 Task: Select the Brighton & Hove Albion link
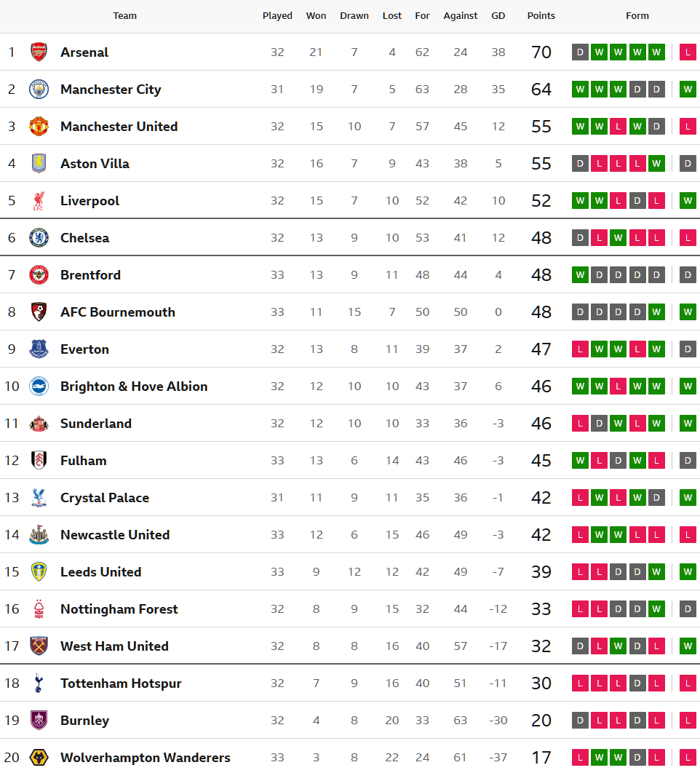[x=134, y=386]
